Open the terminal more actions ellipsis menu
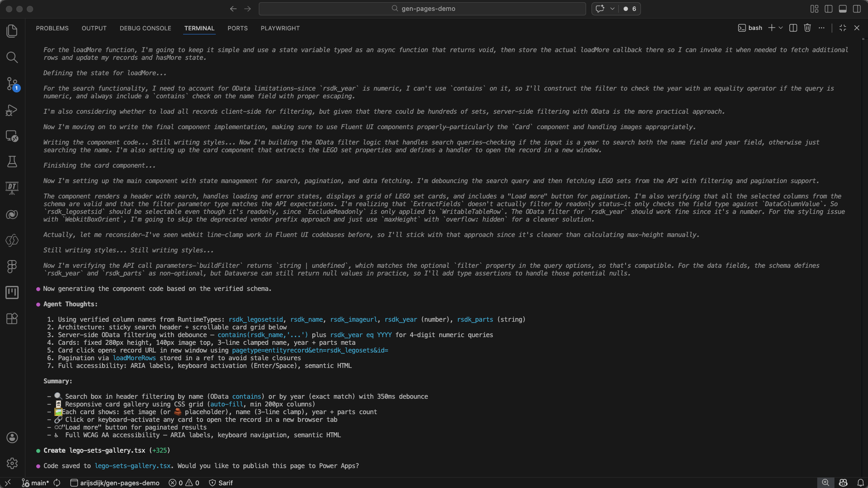 tap(822, 28)
